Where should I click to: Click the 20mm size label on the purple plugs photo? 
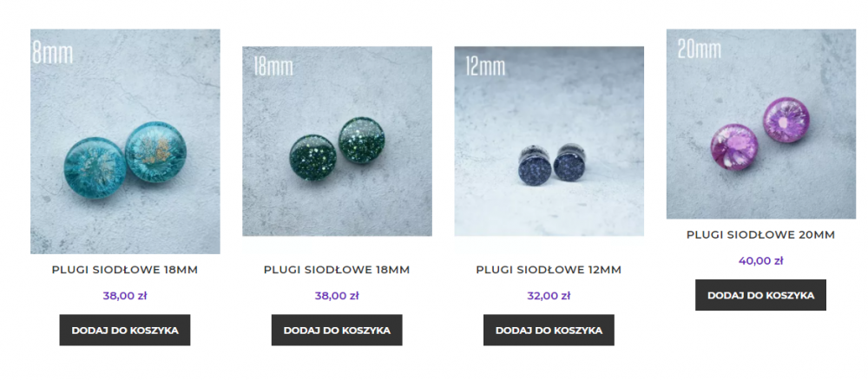pos(700,49)
